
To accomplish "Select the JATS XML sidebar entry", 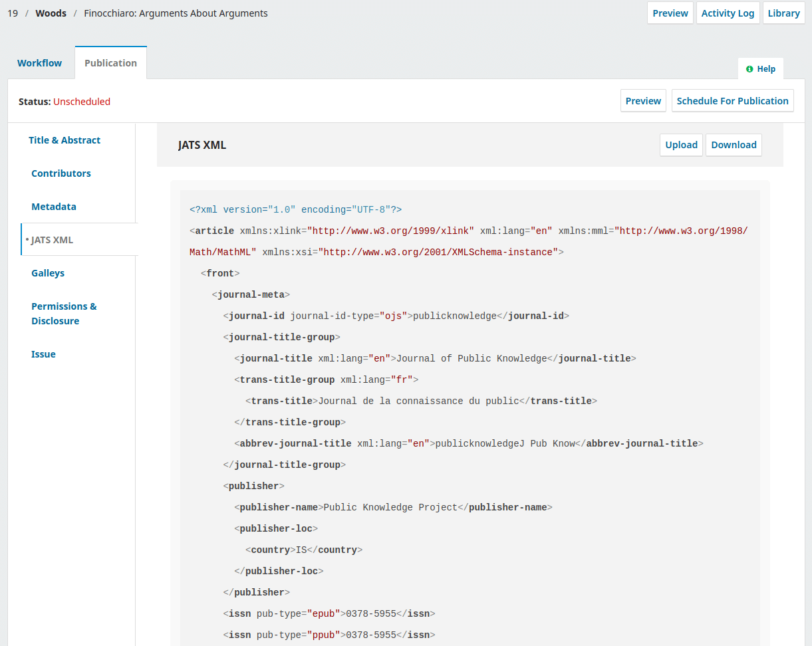I will coord(53,240).
